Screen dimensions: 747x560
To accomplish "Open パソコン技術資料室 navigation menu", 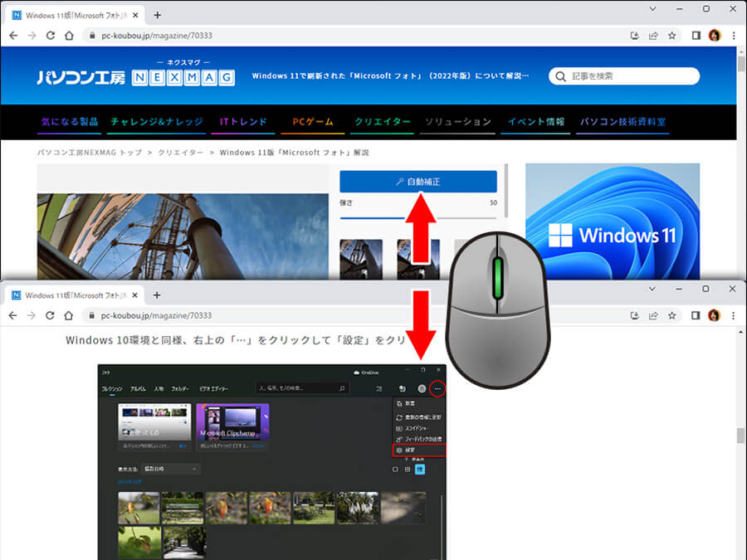I will tap(622, 122).
